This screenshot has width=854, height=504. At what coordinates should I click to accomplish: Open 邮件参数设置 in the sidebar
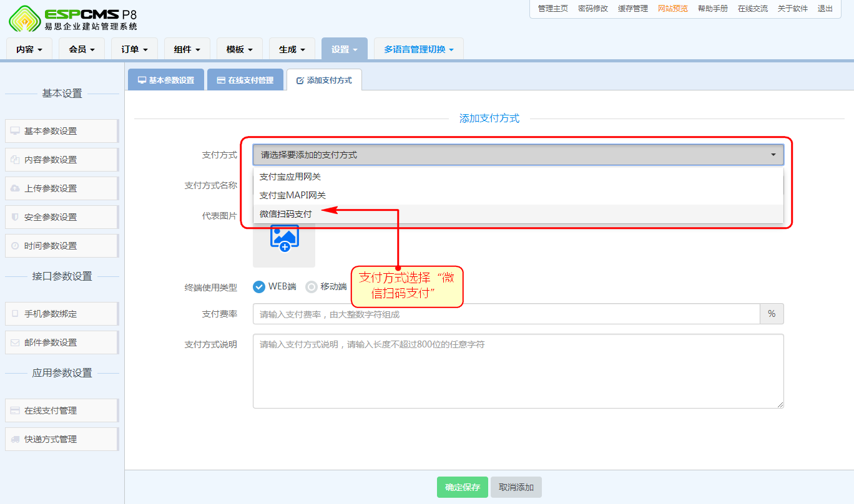pos(61,342)
